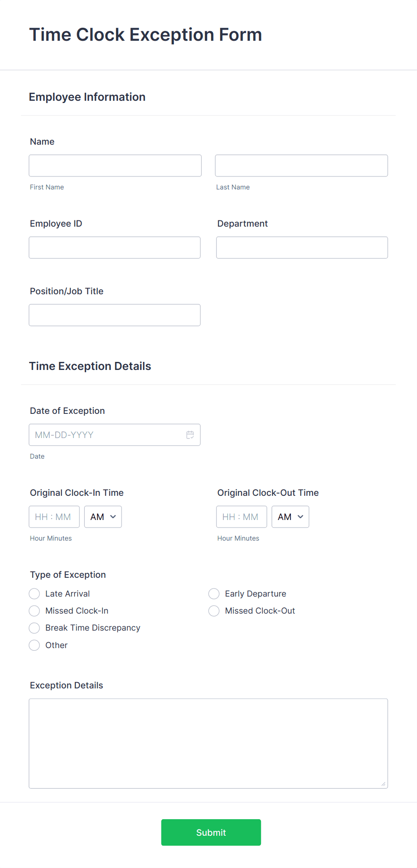Expand the AM/PM dropdown for Original Clock-Out Time
Image resolution: width=417 pixels, height=868 pixels.
click(x=290, y=516)
